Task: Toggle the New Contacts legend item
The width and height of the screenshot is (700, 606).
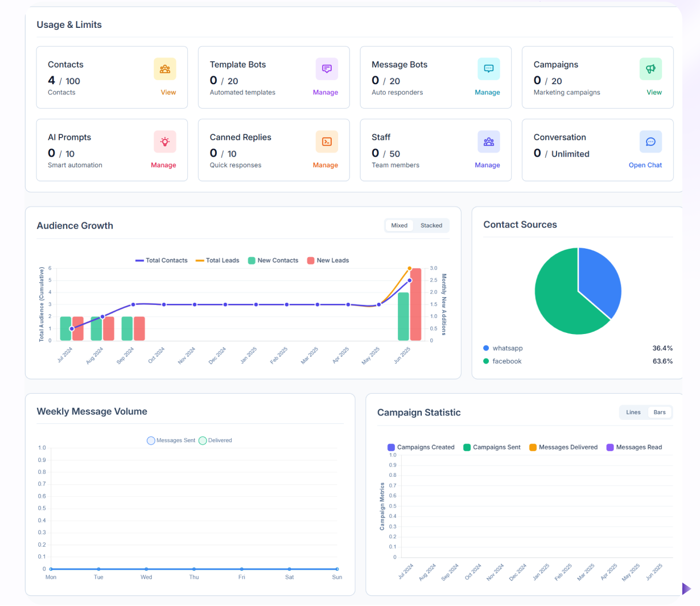Action: point(273,260)
